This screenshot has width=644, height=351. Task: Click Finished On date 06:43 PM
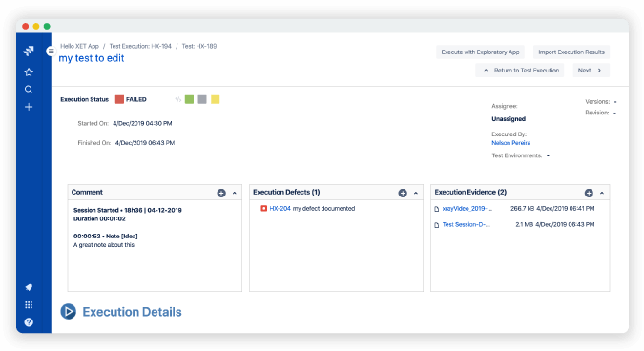click(145, 143)
